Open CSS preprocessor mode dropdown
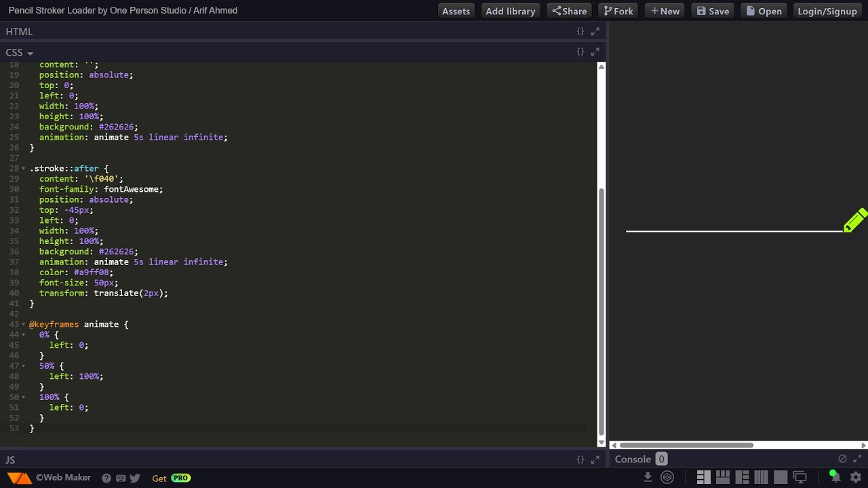Screen dimensions: 868x488 coord(19,52)
